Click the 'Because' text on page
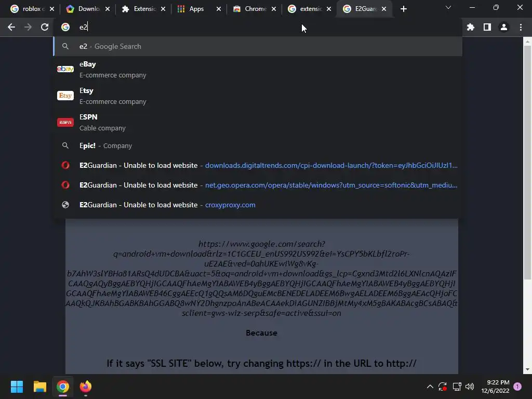 [x=262, y=333]
